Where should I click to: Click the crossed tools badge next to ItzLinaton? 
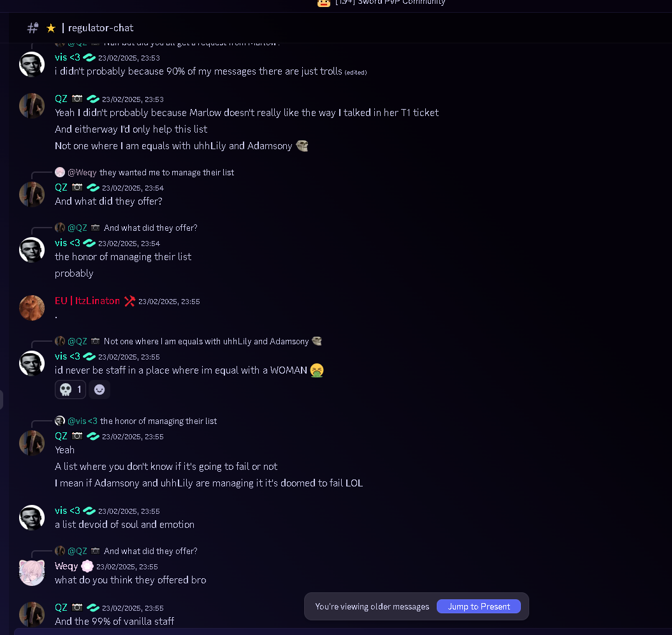click(x=129, y=301)
